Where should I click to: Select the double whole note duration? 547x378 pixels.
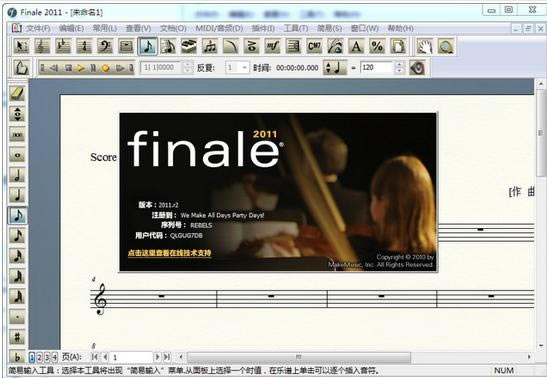click(17, 135)
